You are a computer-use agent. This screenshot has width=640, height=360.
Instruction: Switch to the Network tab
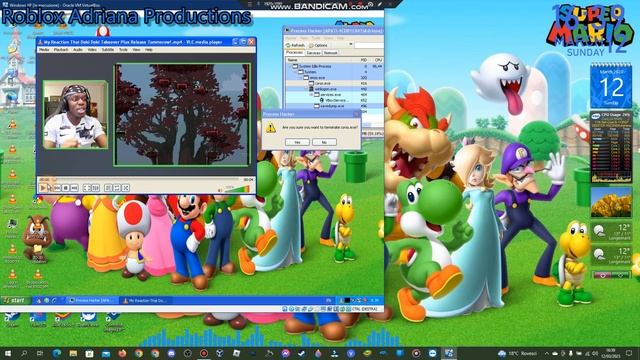tap(331, 53)
